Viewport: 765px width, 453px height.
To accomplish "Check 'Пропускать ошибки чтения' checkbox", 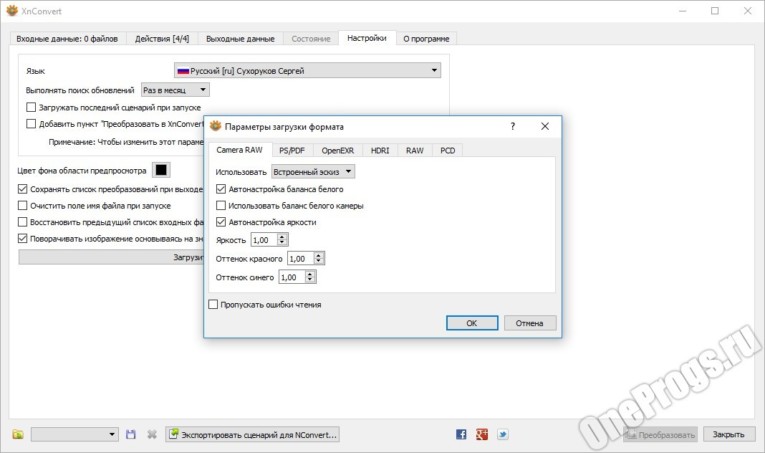I will (x=213, y=304).
